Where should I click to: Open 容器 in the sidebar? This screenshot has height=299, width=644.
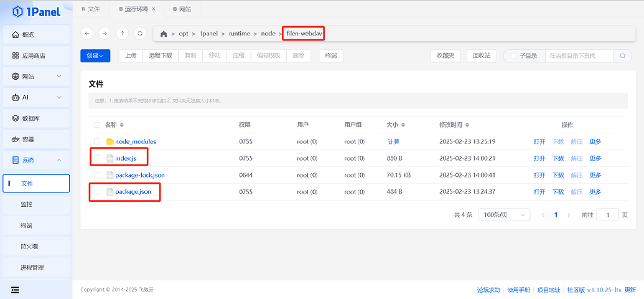tap(36, 140)
